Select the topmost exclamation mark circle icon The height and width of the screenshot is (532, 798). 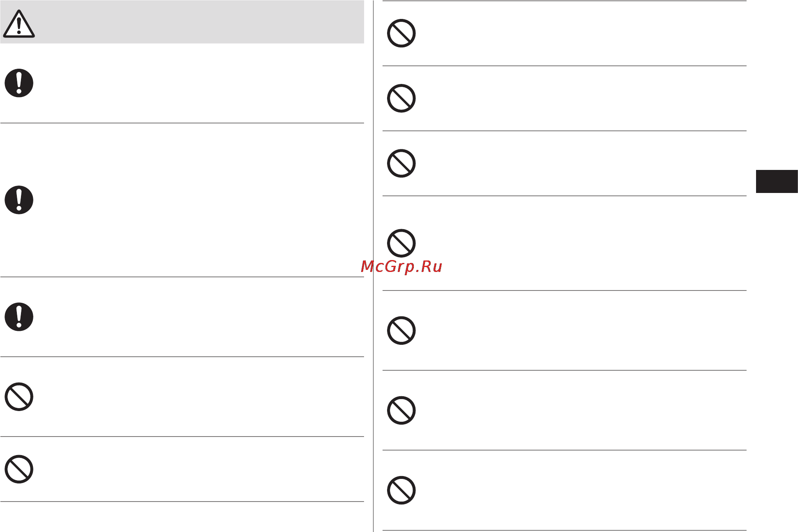click(x=19, y=83)
